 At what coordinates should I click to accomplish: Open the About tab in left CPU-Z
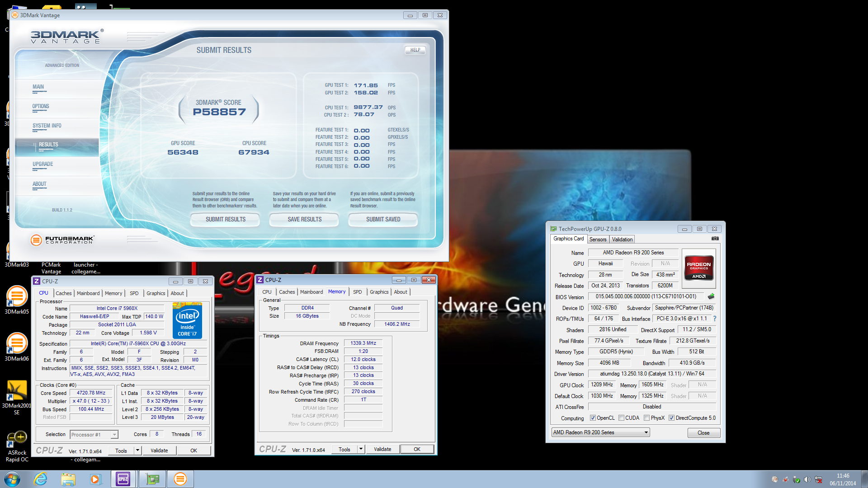[x=177, y=293]
